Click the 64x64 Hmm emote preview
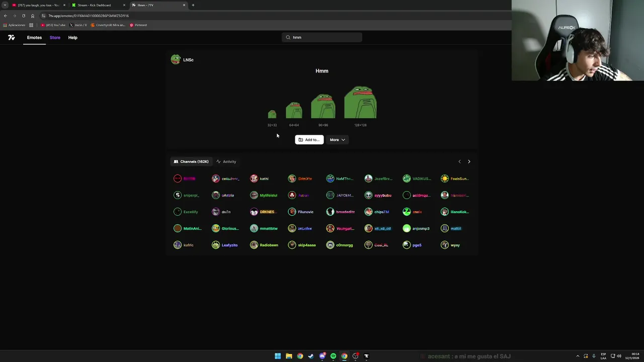This screenshot has width=644, height=362. (x=294, y=110)
